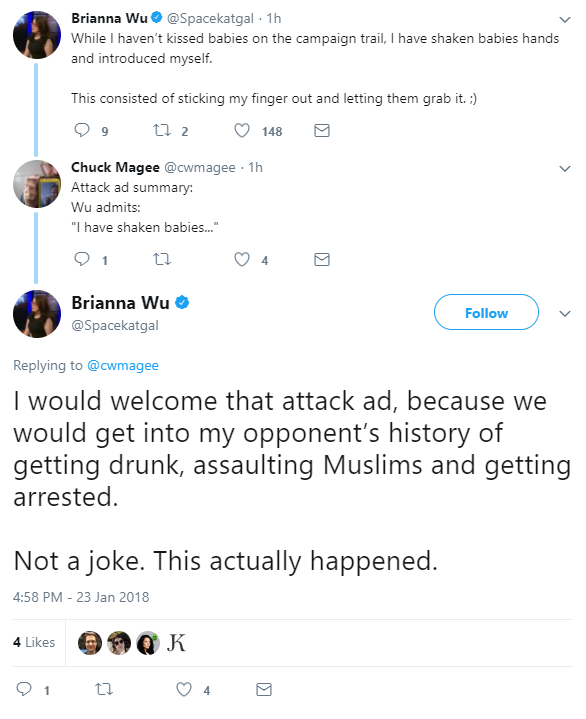Click the K avatar among the likers
This screenshot has width=586, height=719.
pyautogui.click(x=177, y=642)
